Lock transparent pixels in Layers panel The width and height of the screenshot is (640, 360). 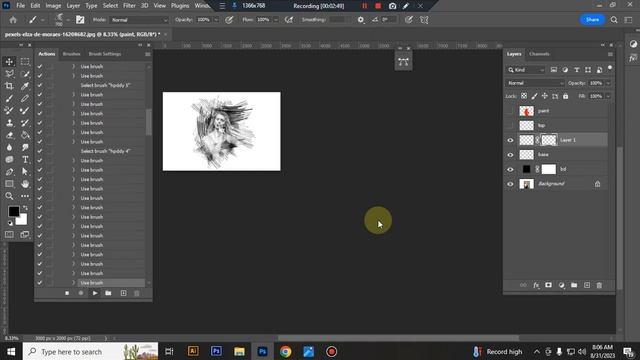(x=524, y=96)
